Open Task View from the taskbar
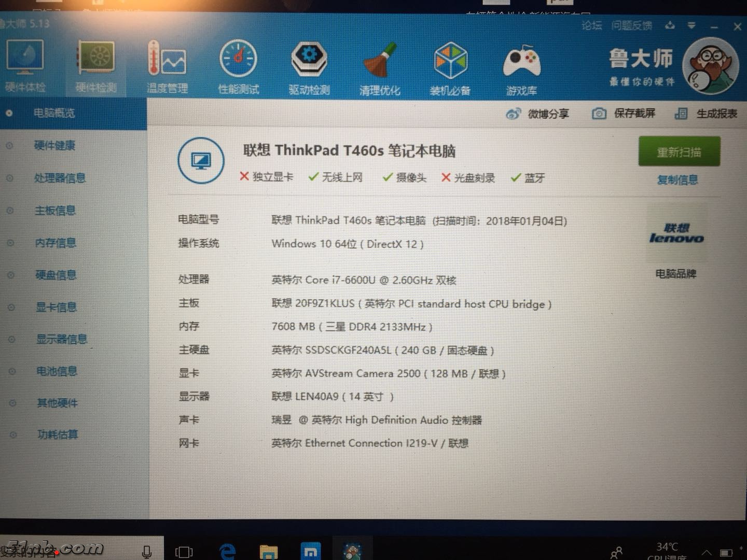This screenshot has height=560, width=747. pyautogui.click(x=184, y=552)
